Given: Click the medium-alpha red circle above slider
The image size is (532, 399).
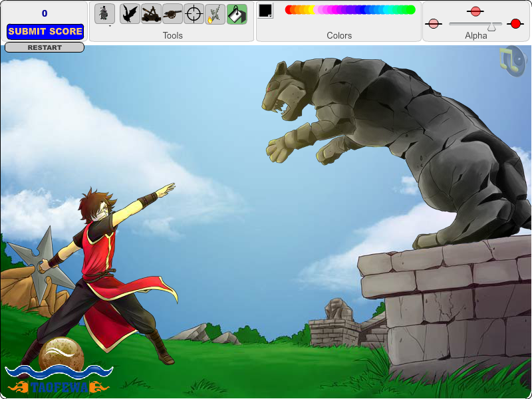Looking at the screenshot, I should click(x=475, y=11).
